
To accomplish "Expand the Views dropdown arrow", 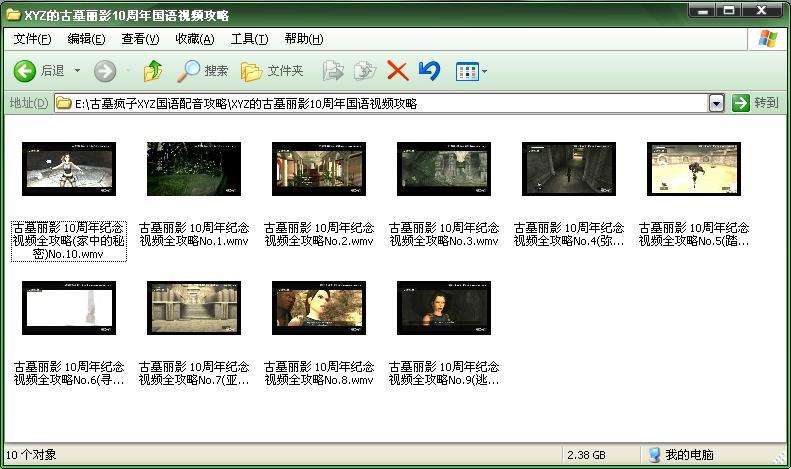I will tap(484, 72).
